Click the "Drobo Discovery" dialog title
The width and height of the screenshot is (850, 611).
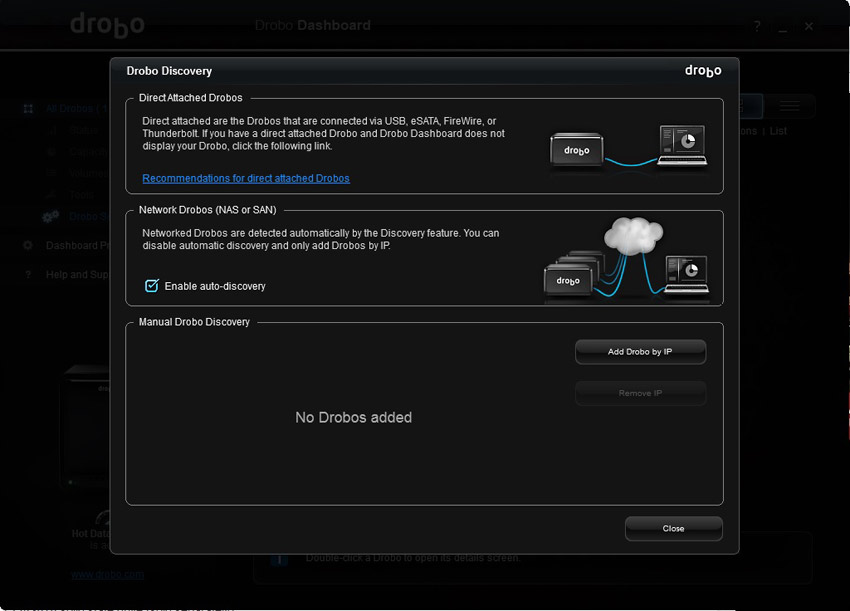(169, 71)
